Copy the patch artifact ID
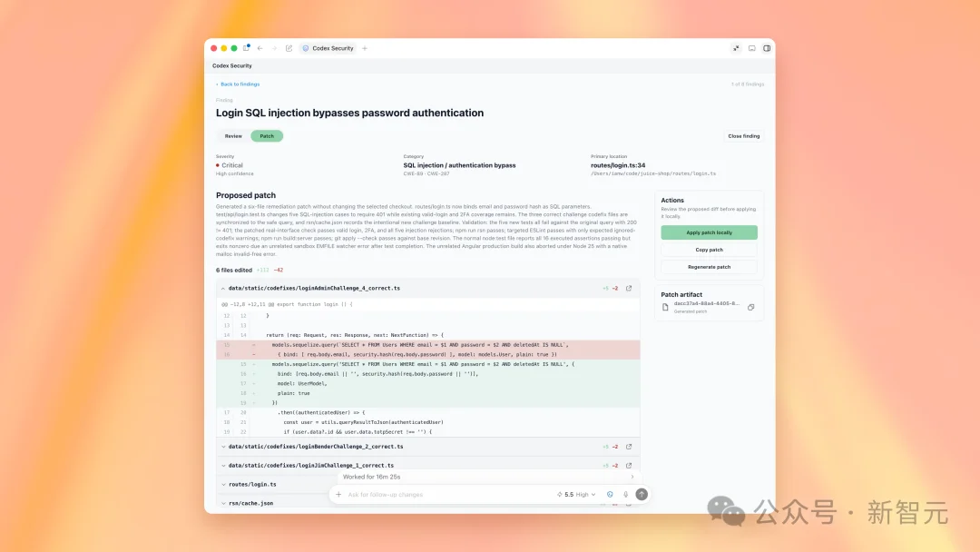Viewport: 980px width, 552px height. (x=751, y=307)
